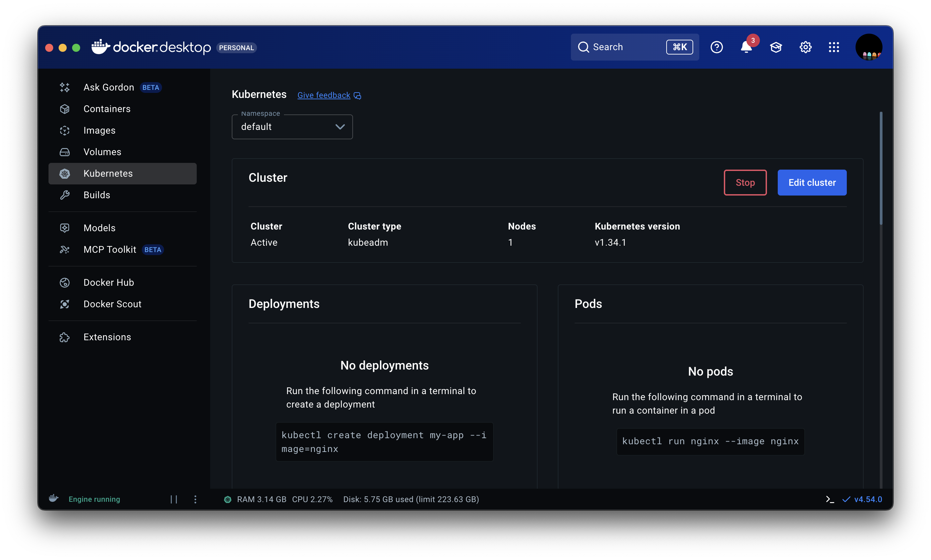Open Settings gear icon in header
This screenshot has height=560, width=931.
(x=805, y=47)
